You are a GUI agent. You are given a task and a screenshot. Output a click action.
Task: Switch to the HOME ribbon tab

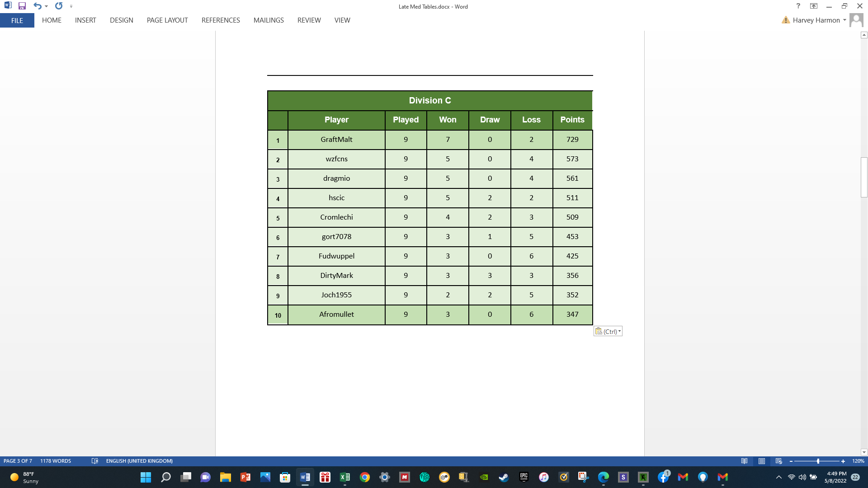click(x=52, y=20)
